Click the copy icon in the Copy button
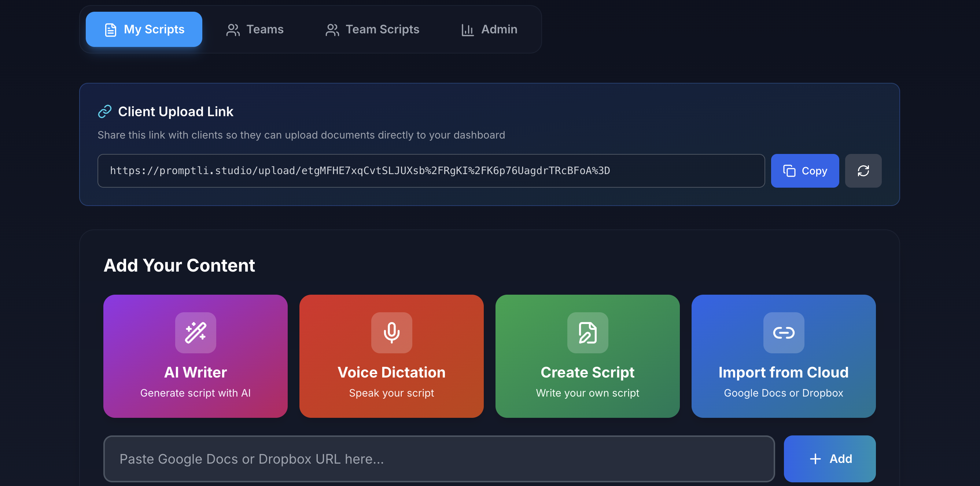 tap(790, 170)
